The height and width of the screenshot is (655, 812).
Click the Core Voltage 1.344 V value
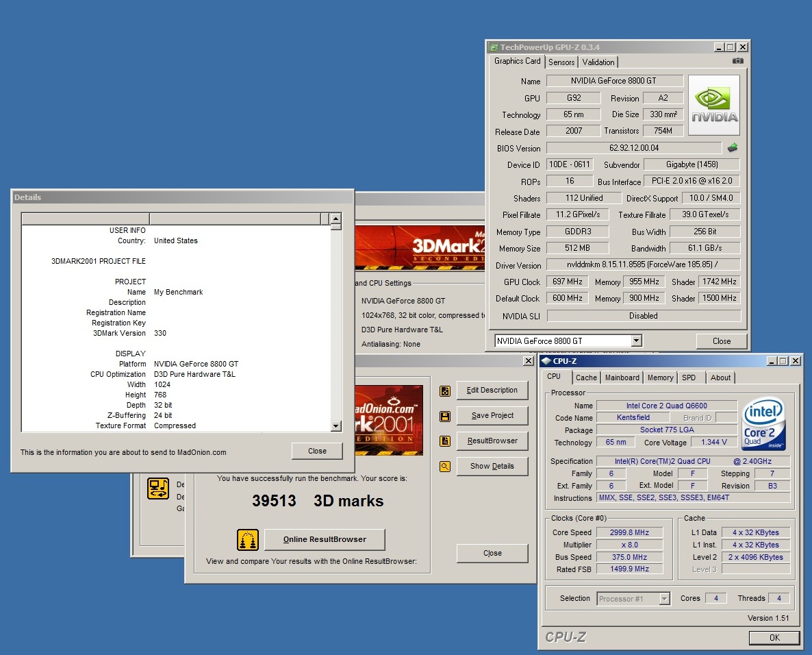(x=713, y=443)
